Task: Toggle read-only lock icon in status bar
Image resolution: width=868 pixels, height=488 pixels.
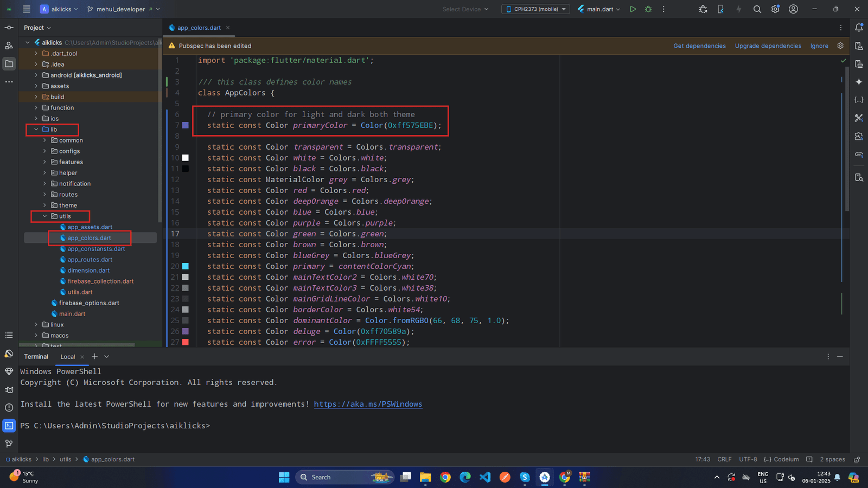Action: (x=857, y=459)
